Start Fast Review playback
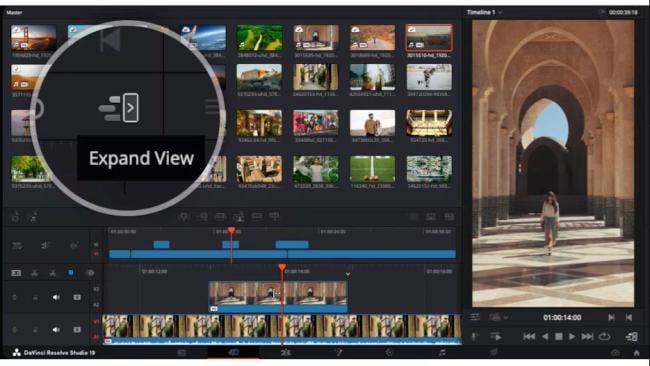Image resolution: width=650 pixels, height=366 pixels. (495, 337)
